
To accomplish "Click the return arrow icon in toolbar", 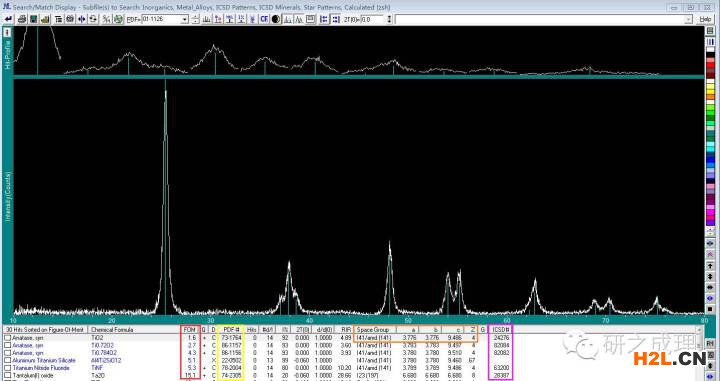I will pyautogui.click(x=8, y=19).
